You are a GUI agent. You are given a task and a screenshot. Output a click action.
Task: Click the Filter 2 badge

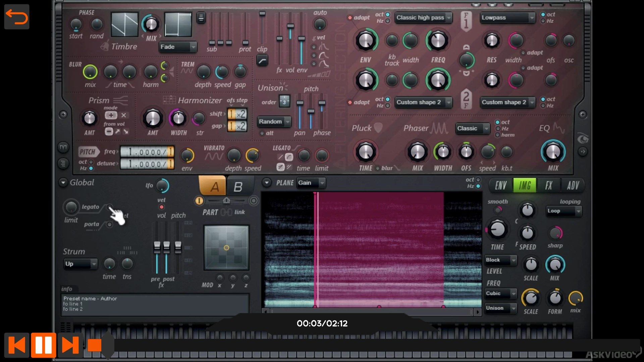click(x=466, y=99)
